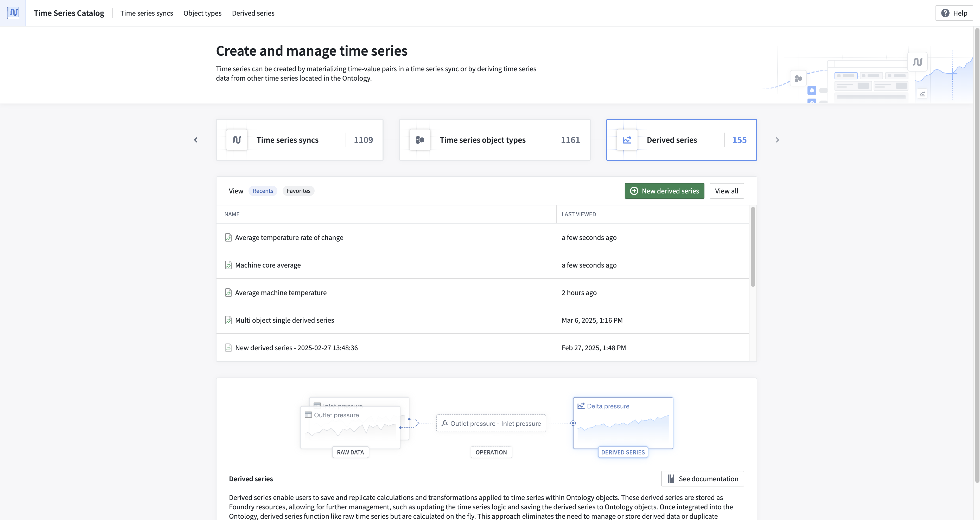Select the Recents view filter

(x=263, y=191)
